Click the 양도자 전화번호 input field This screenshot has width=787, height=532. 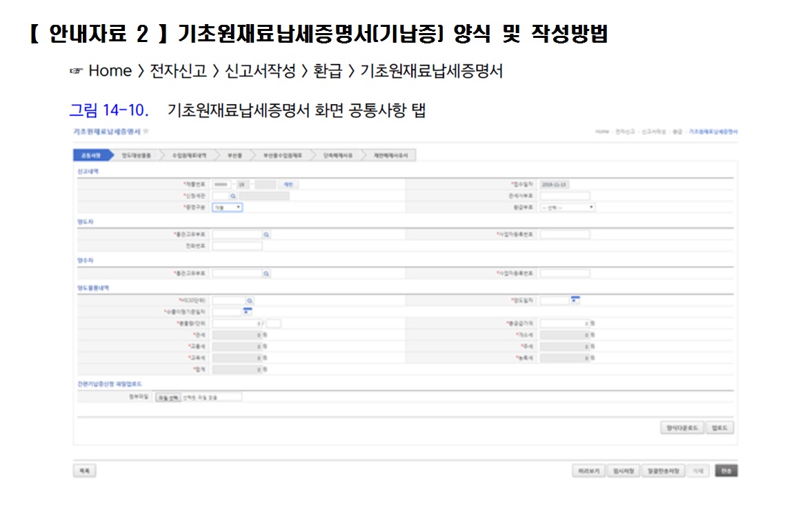[237, 246]
